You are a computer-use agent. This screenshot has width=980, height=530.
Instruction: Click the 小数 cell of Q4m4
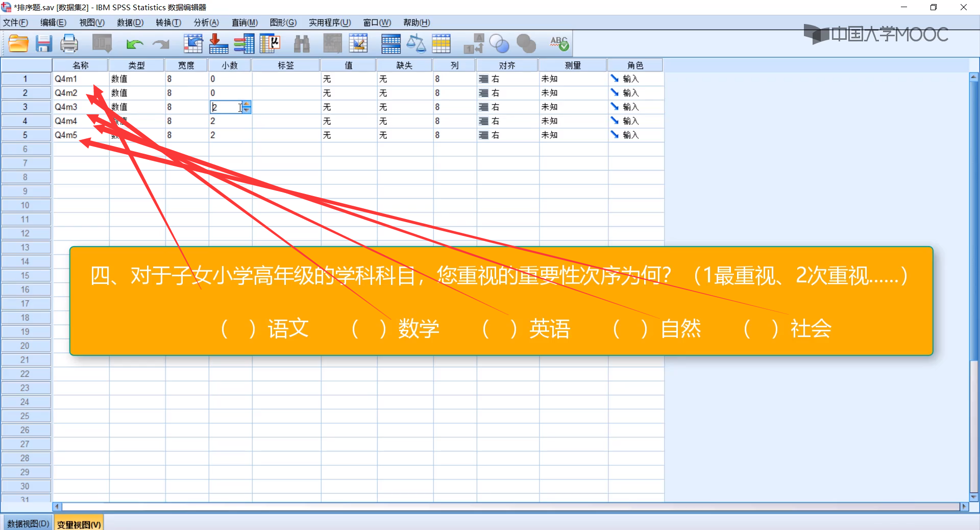pos(230,121)
